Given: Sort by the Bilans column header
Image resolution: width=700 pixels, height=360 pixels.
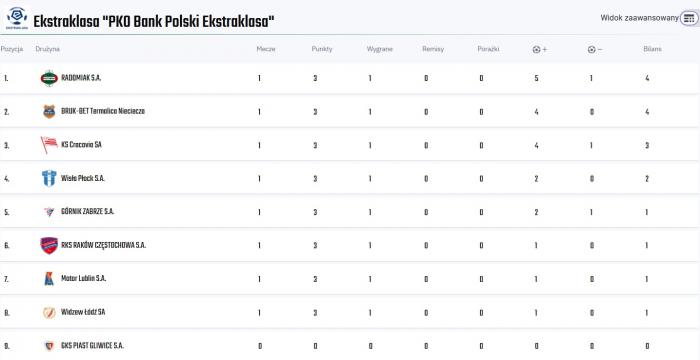Looking at the screenshot, I should point(653,49).
